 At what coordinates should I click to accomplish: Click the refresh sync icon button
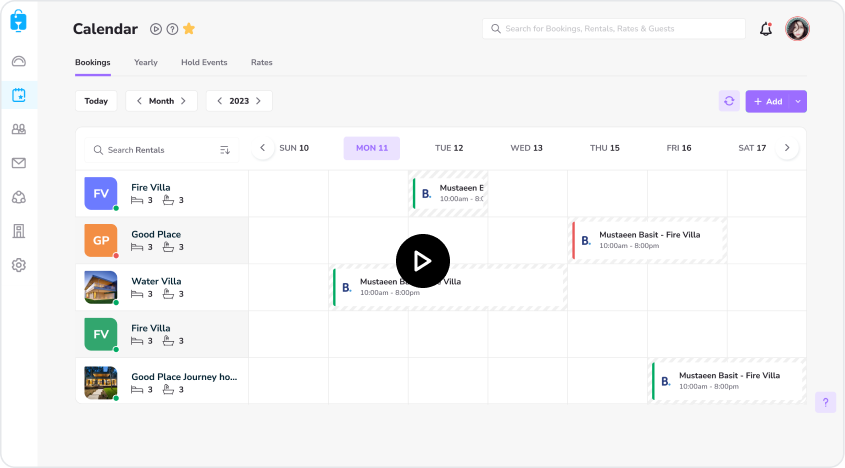tap(729, 101)
